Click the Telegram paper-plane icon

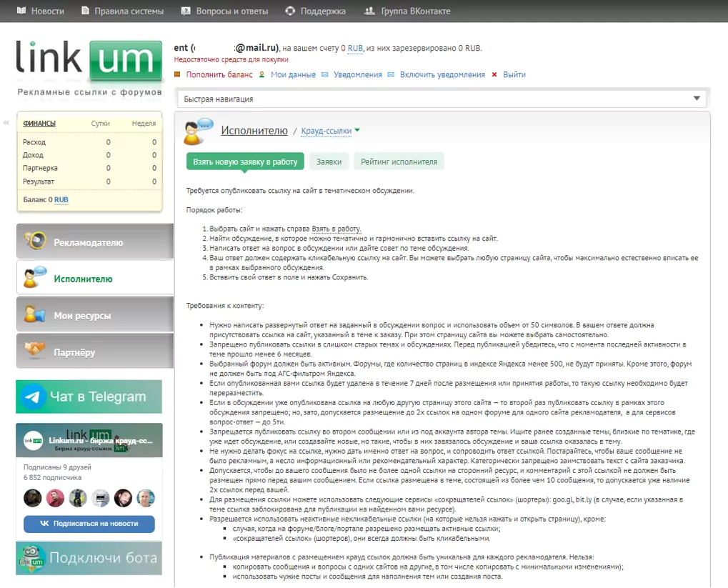coord(33,397)
